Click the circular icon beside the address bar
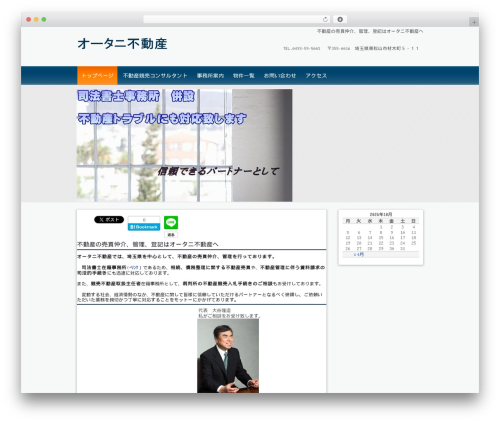This screenshot has width=500, height=423. [x=340, y=19]
